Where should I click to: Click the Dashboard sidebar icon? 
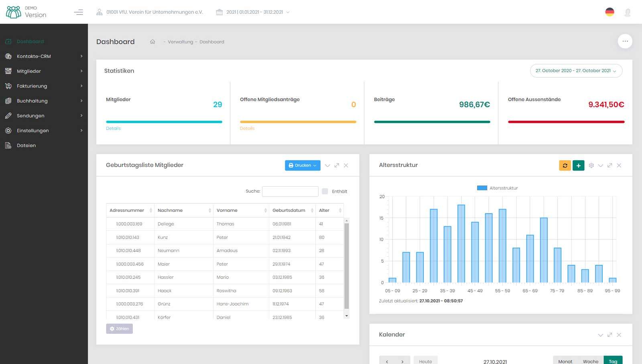click(x=8, y=41)
